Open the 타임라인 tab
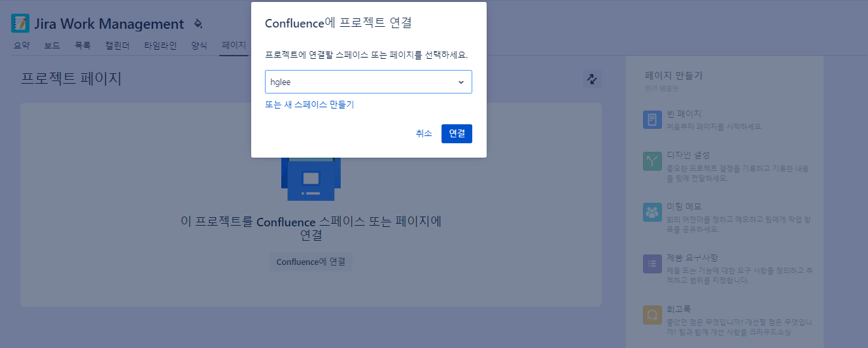 160,45
